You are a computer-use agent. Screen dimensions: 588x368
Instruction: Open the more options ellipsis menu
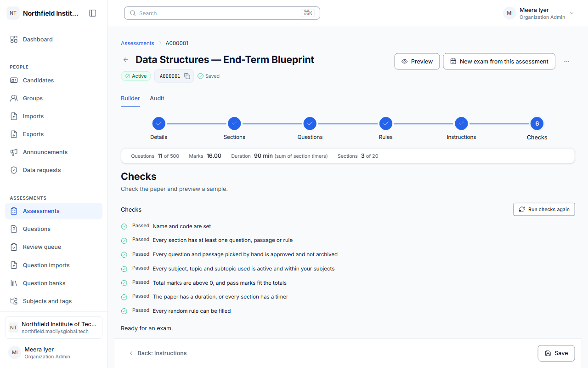coord(567,61)
